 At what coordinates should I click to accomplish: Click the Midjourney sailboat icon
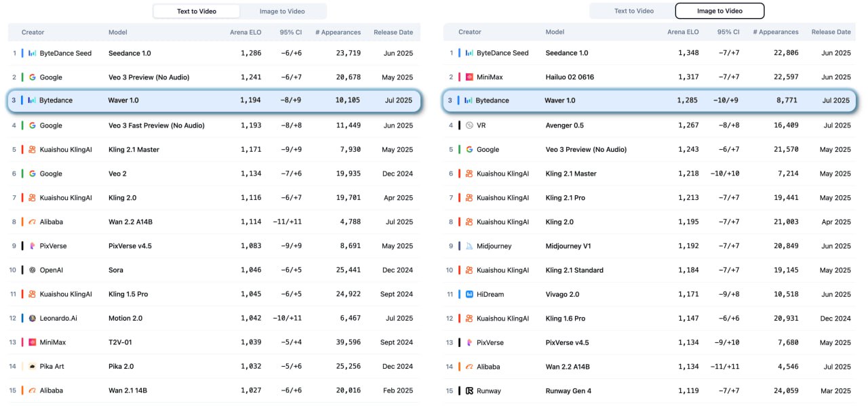tap(469, 246)
